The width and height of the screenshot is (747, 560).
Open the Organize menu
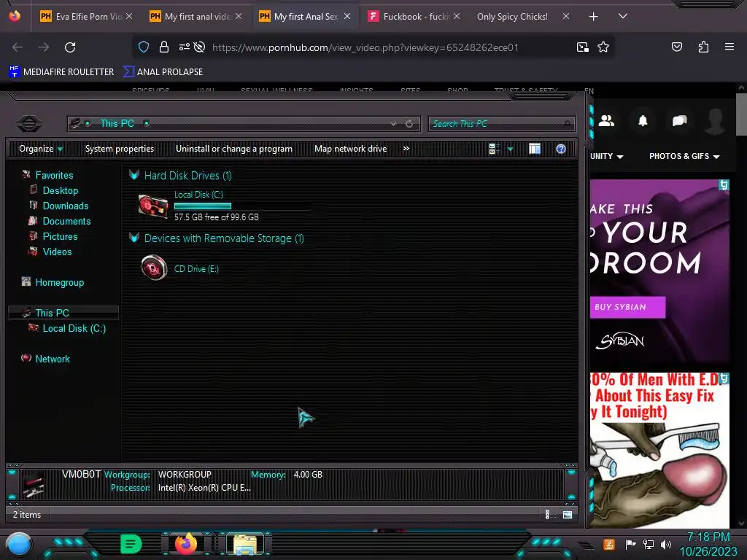point(41,149)
